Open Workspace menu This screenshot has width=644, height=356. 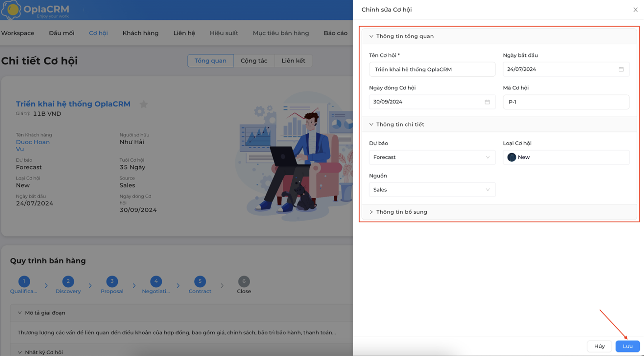click(x=18, y=33)
